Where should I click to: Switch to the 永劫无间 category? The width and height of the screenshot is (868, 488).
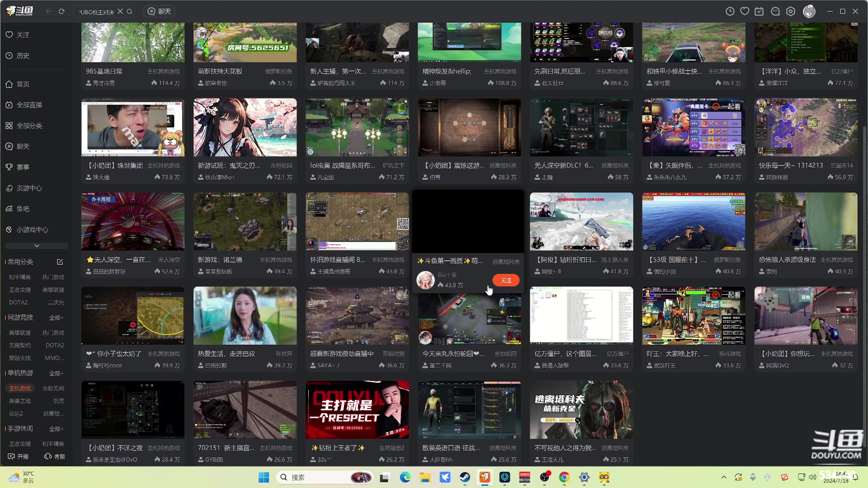pyautogui.click(x=53, y=388)
